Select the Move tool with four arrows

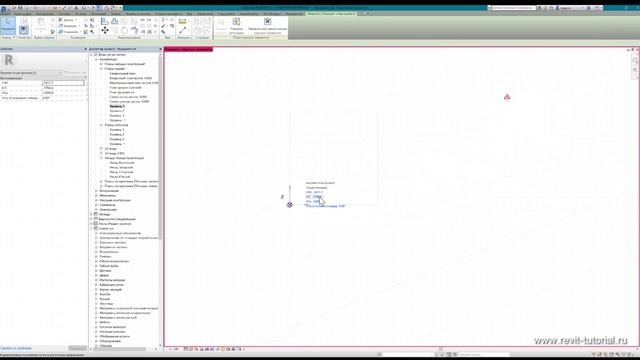pos(105,30)
